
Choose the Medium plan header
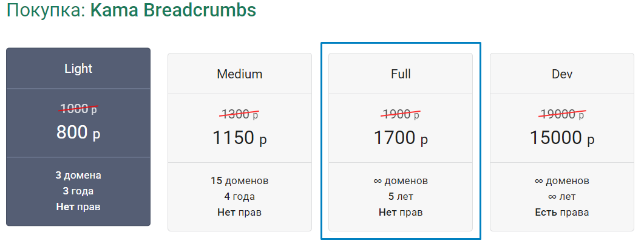pyautogui.click(x=240, y=74)
